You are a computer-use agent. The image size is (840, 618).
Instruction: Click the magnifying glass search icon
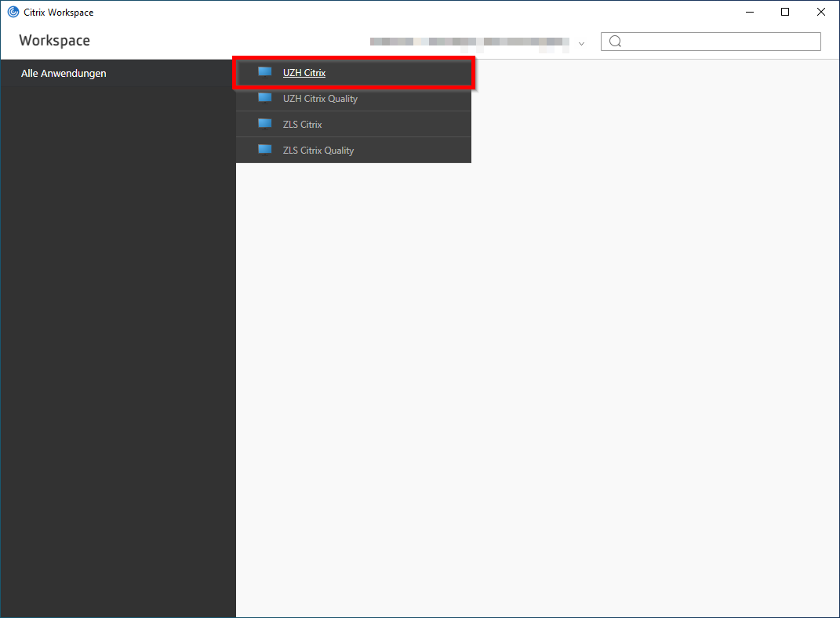pyautogui.click(x=615, y=41)
